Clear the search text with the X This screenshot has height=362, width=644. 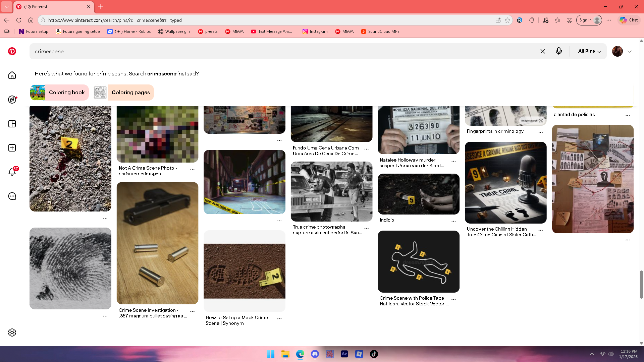click(x=542, y=51)
